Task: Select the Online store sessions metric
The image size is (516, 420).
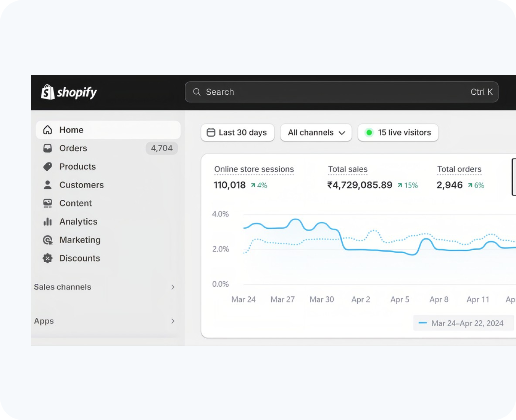Action: point(254,169)
